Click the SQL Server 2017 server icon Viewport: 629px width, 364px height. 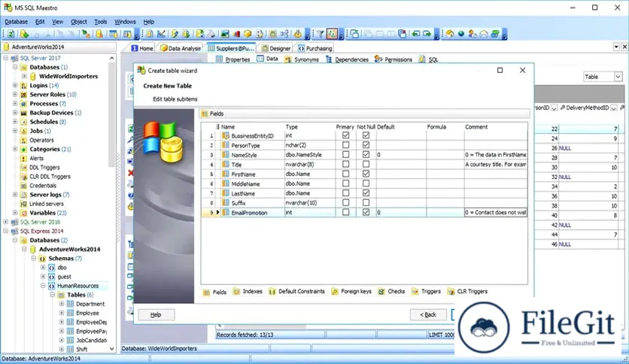(14, 58)
